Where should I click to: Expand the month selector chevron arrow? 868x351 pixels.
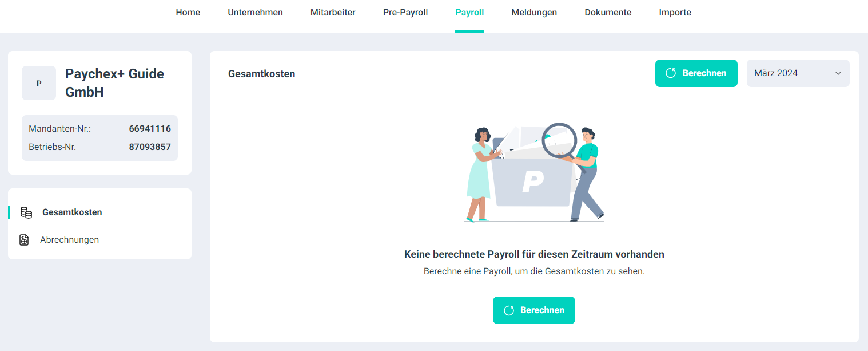coord(838,73)
